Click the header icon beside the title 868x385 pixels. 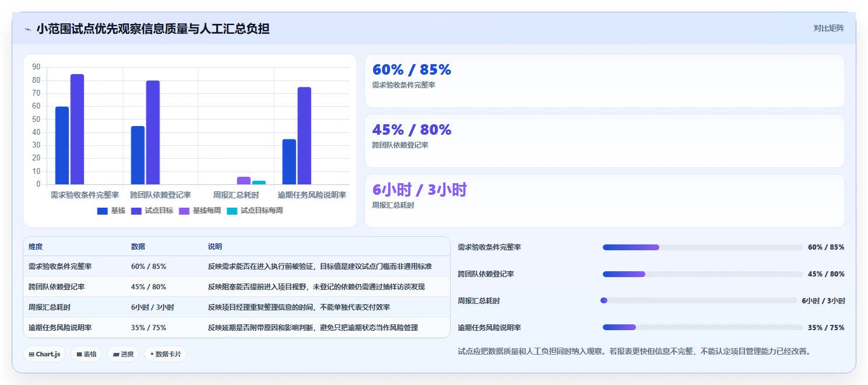(x=27, y=29)
